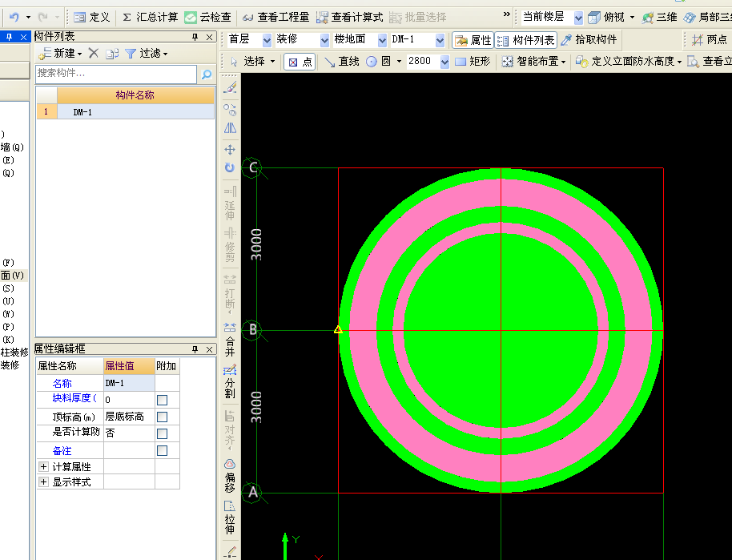This screenshot has height=560, width=732.
Task: Open the 当前楼层 floor dropdown
Action: [x=578, y=18]
